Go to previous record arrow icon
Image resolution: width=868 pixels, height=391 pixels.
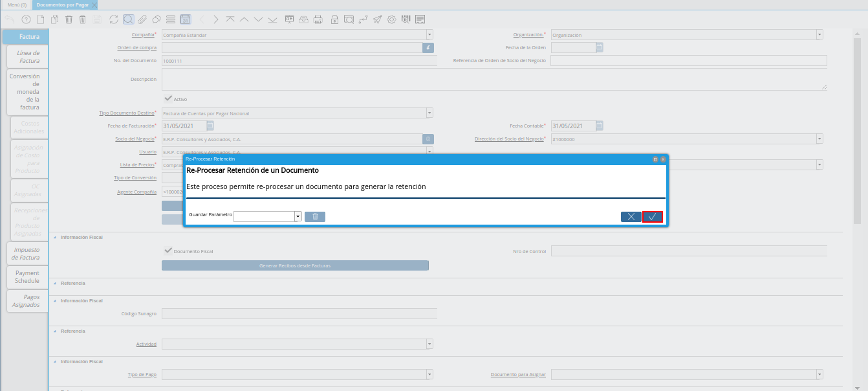pos(244,19)
